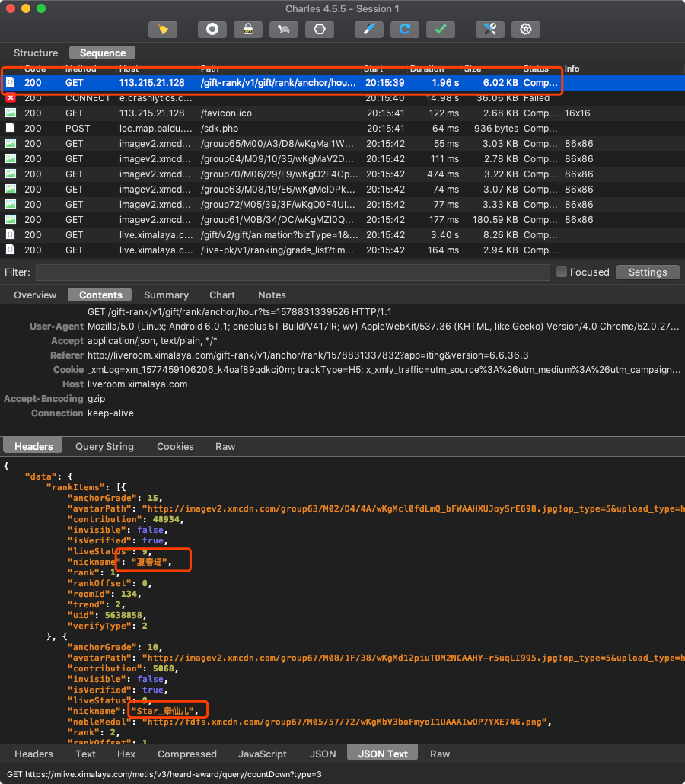Open the Summary tab
Image resolution: width=685 pixels, height=784 pixels.
[x=166, y=295]
